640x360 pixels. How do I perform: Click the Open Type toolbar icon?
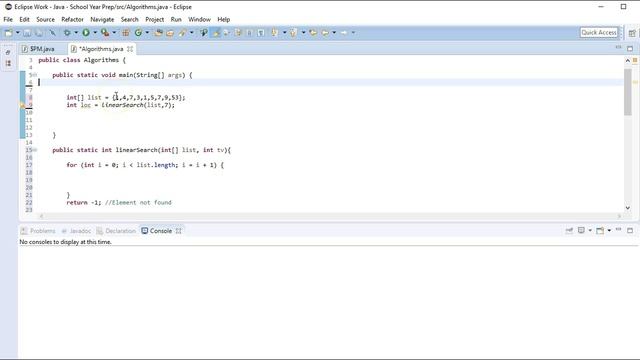click(x=158, y=33)
